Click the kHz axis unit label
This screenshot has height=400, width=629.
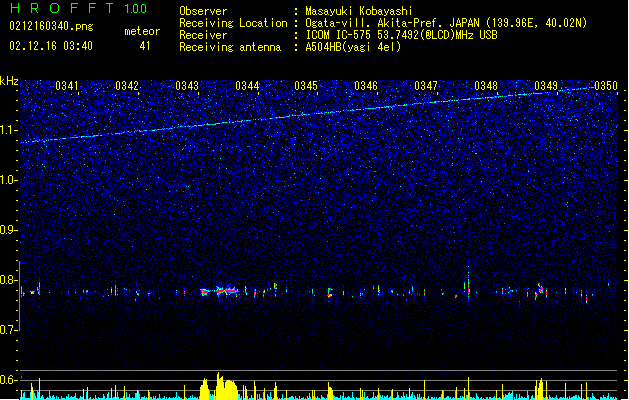(9, 81)
